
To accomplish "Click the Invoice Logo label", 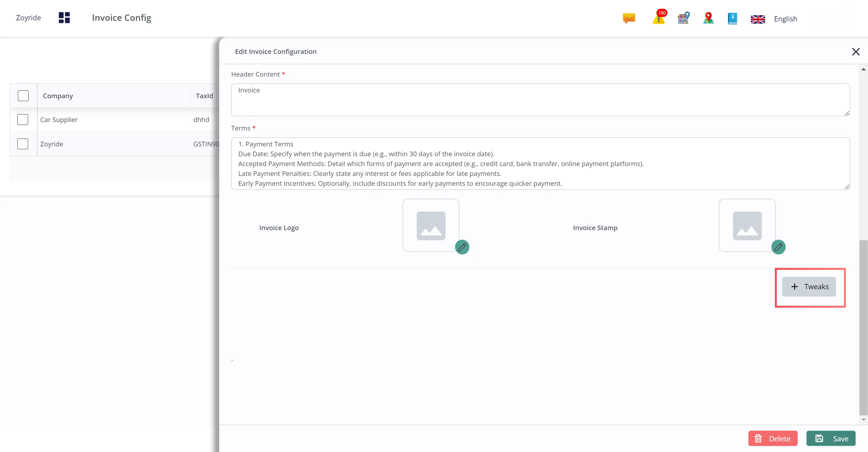I will [x=279, y=228].
